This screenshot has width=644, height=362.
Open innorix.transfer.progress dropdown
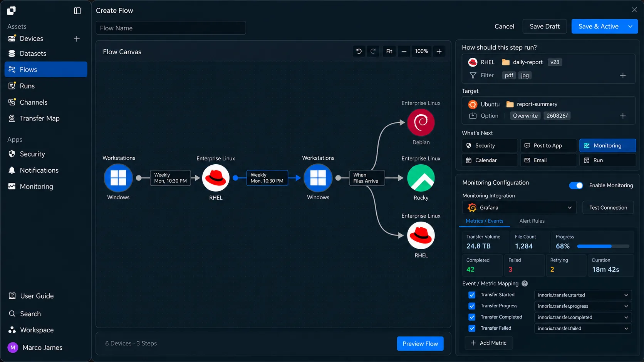(x=583, y=306)
